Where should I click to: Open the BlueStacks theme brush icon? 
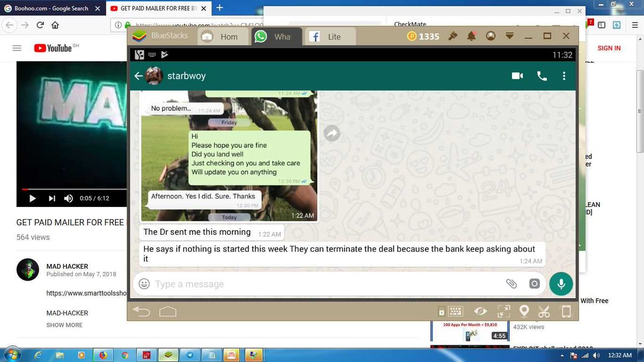pyautogui.click(x=453, y=36)
